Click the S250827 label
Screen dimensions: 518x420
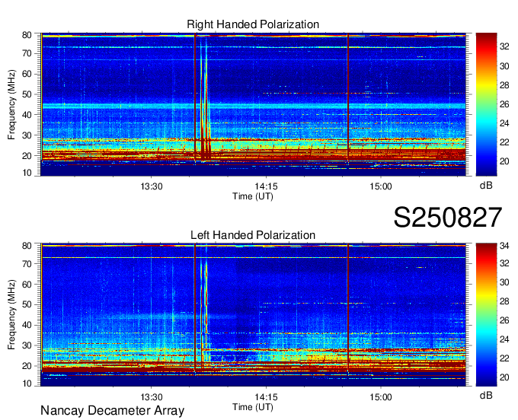[x=448, y=218]
